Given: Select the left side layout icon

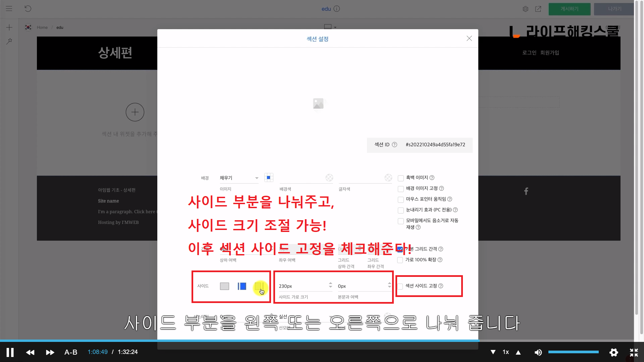Looking at the screenshot, I should pyautogui.click(x=242, y=286).
